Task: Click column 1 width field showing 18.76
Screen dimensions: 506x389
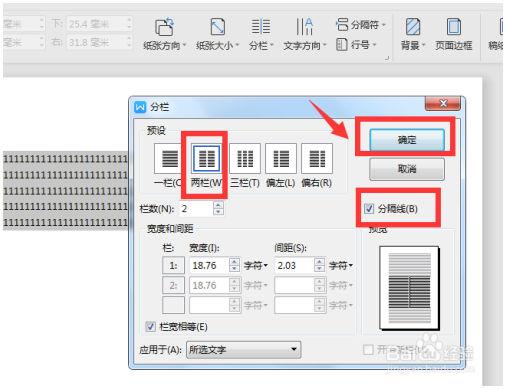Action: pos(209,265)
